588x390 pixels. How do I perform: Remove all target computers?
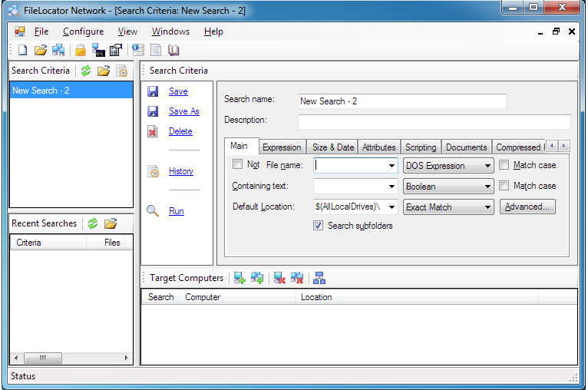click(x=297, y=278)
